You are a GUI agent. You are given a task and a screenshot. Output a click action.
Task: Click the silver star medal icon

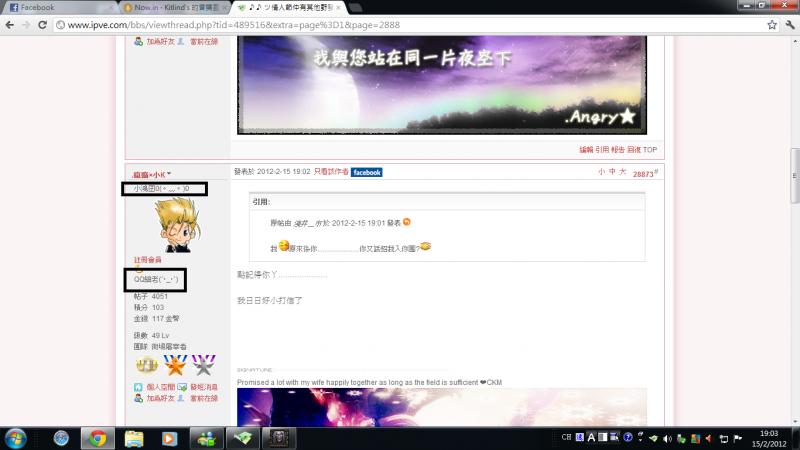tap(204, 365)
